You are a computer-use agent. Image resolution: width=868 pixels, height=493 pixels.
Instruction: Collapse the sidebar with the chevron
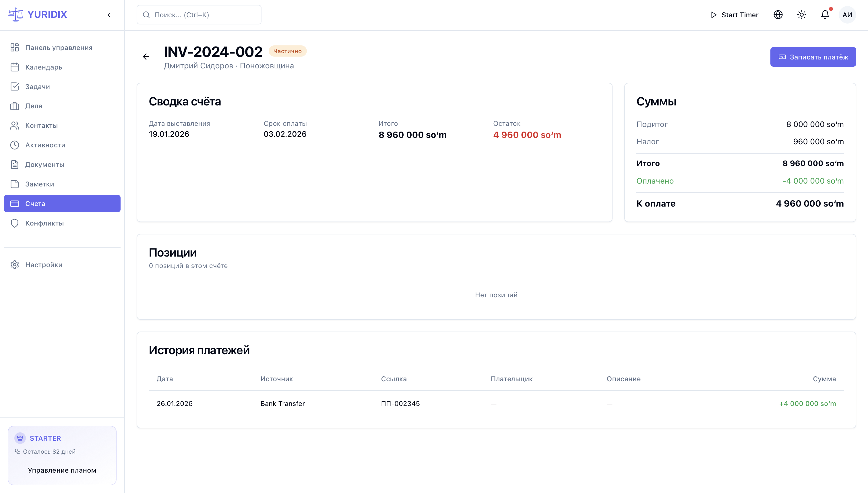(x=109, y=15)
